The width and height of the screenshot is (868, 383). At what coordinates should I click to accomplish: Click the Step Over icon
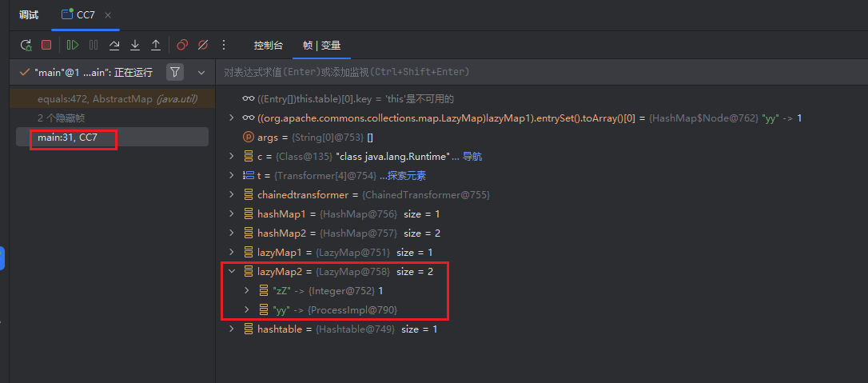[114, 46]
